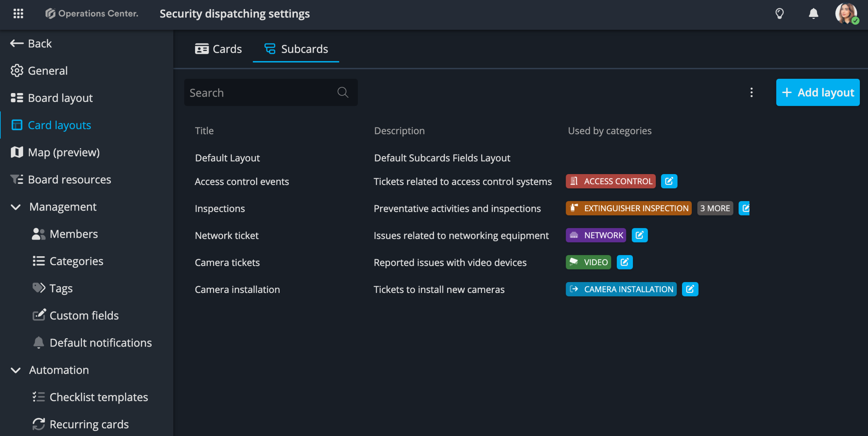Viewport: 868px width, 436px height.
Task: Click the search magnifier icon
Action: [343, 92]
